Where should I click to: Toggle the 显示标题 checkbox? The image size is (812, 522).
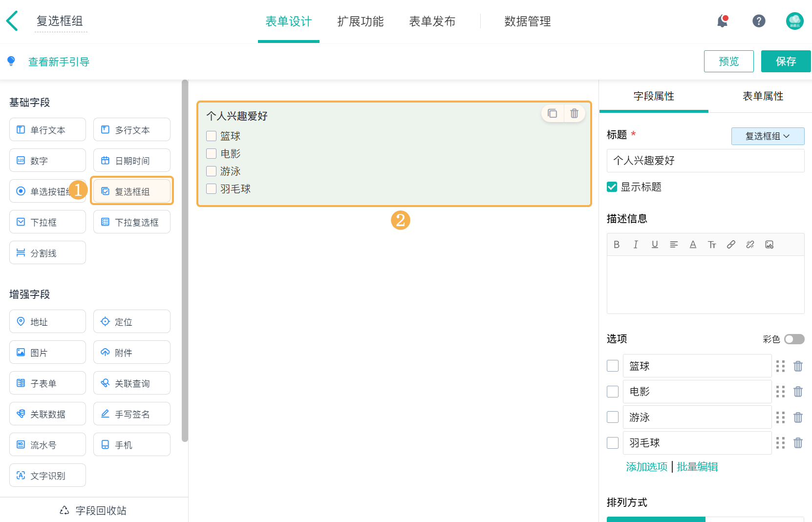pos(612,187)
